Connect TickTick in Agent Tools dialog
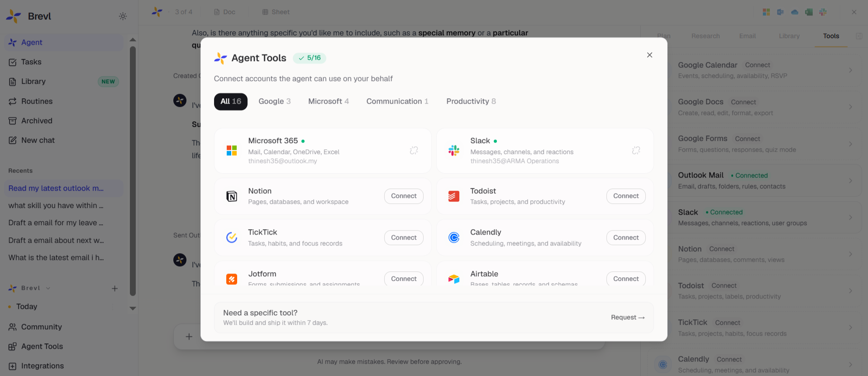This screenshot has height=376, width=868. coord(404,238)
